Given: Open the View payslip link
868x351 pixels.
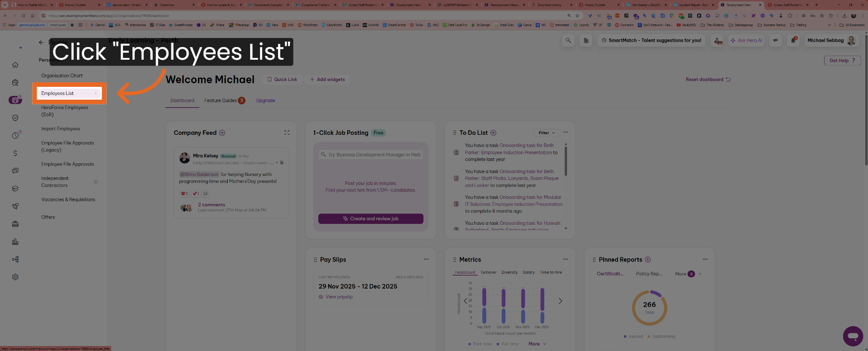Looking at the screenshot, I should (x=335, y=297).
